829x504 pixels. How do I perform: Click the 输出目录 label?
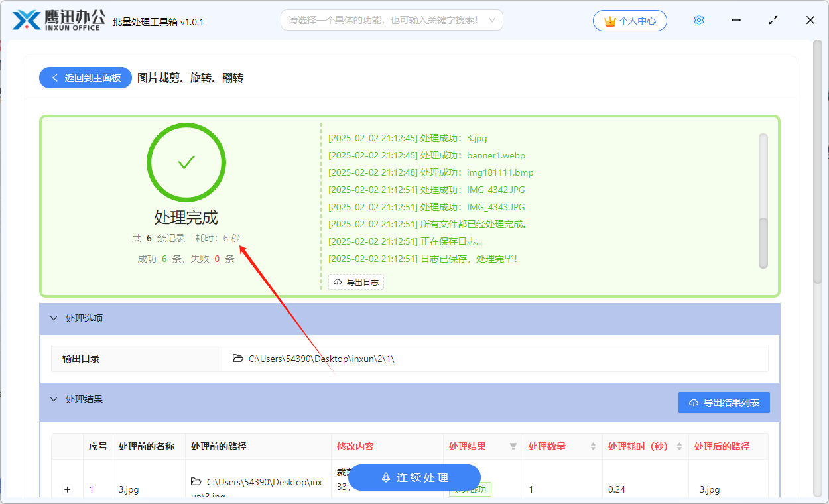81,359
